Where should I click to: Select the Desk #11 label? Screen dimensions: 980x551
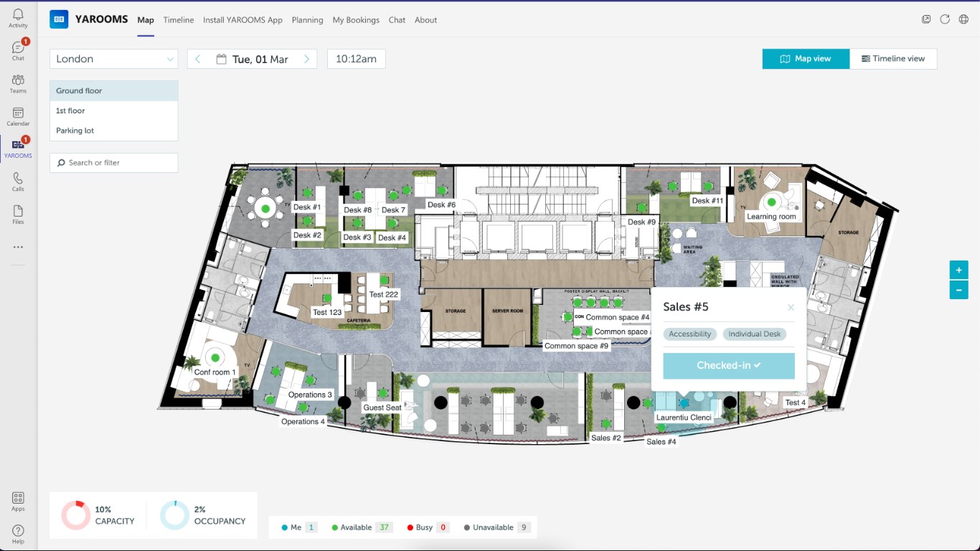[707, 201]
